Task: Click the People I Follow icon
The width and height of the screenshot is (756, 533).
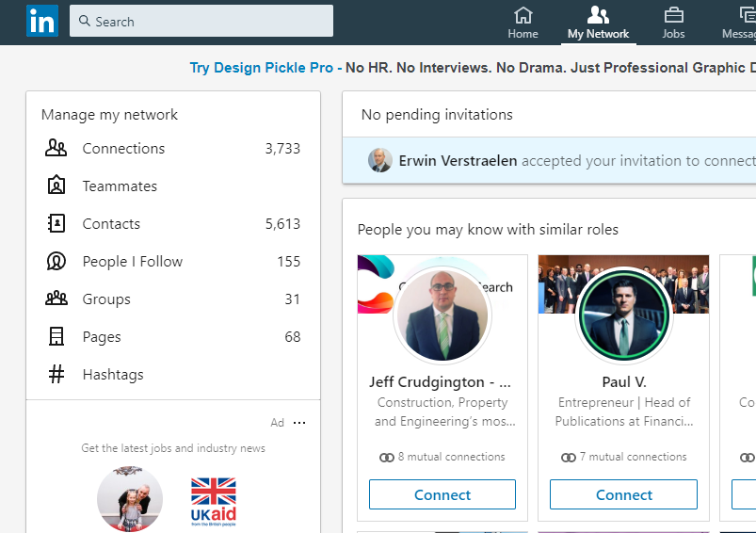Action: [56, 261]
